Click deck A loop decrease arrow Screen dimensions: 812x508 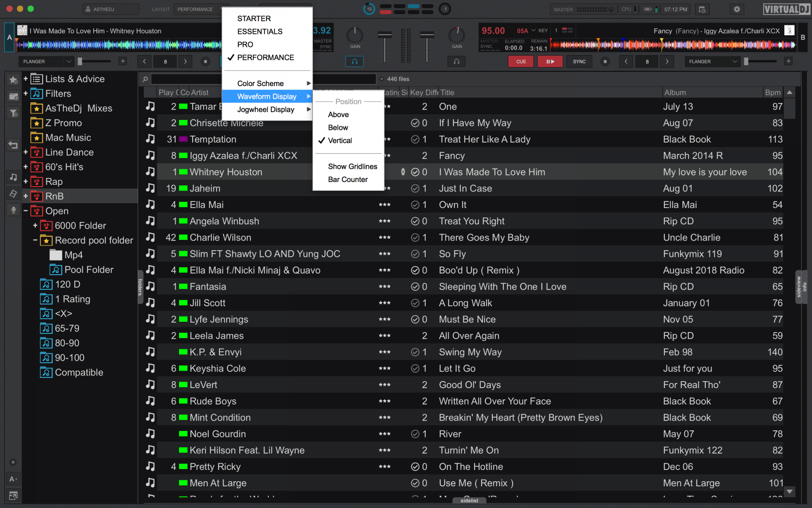(x=144, y=62)
